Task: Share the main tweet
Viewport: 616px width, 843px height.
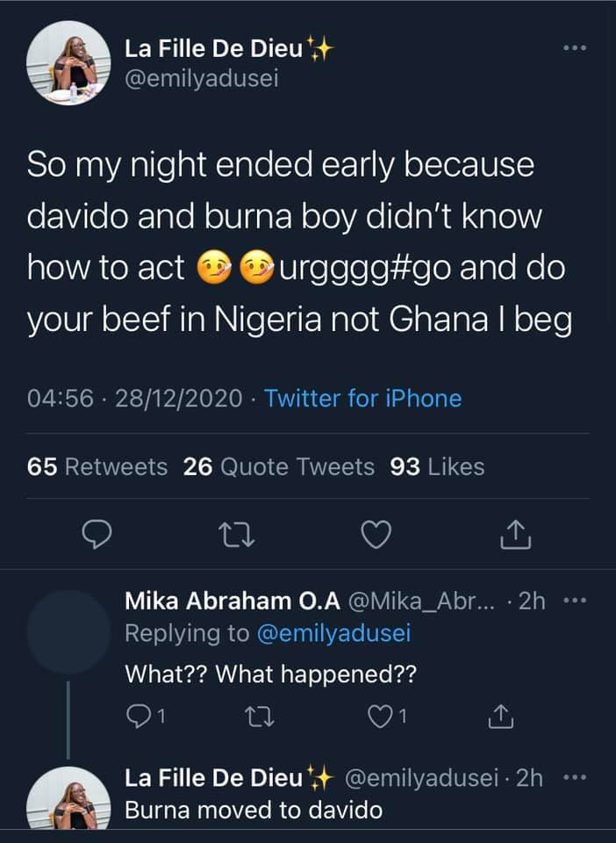Action: [518, 533]
